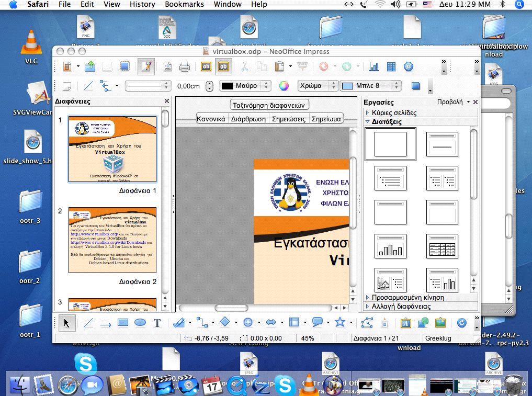Choose the title and table layout

442,246
